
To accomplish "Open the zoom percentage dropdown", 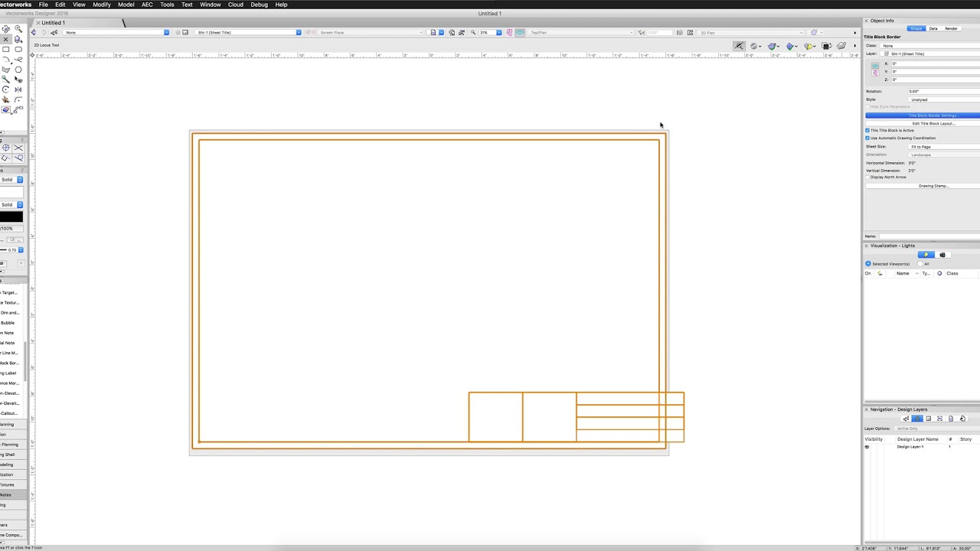I will point(499,32).
